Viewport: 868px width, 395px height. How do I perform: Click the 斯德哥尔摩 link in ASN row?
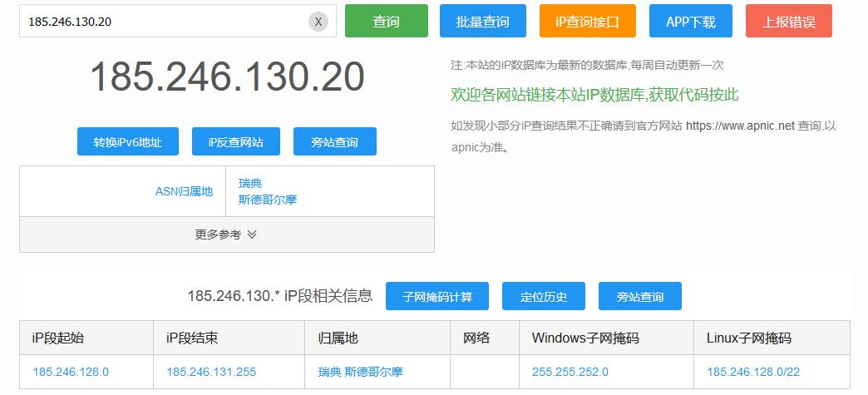click(x=268, y=200)
